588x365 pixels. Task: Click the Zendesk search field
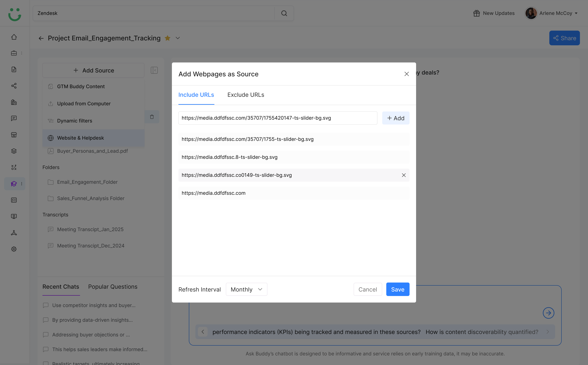(x=154, y=13)
